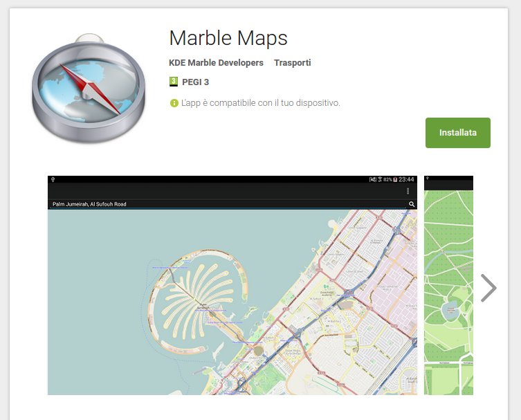Click the Marble Maps compass app icon
The width and height of the screenshot is (521, 420).
pyautogui.click(x=89, y=88)
